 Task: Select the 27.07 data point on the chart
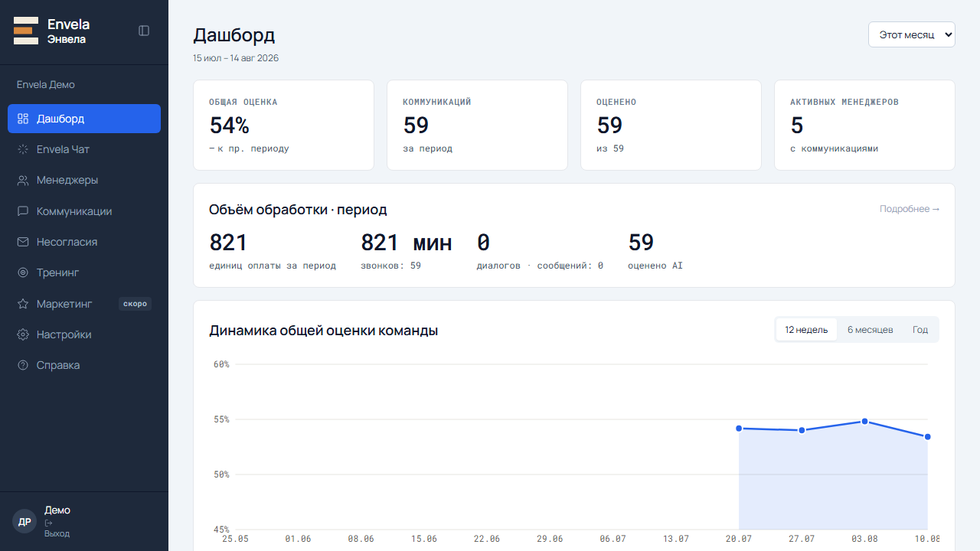[802, 430]
